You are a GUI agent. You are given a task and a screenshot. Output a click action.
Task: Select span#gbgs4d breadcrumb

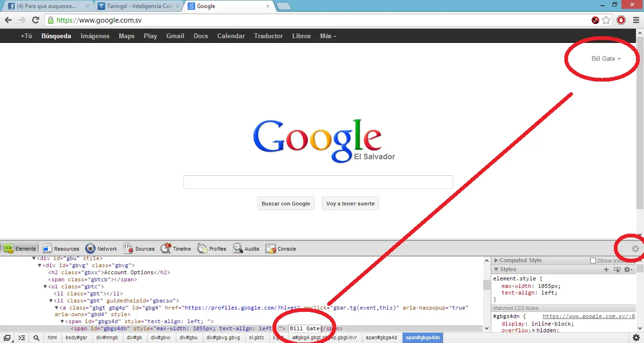tap(382, 337)
